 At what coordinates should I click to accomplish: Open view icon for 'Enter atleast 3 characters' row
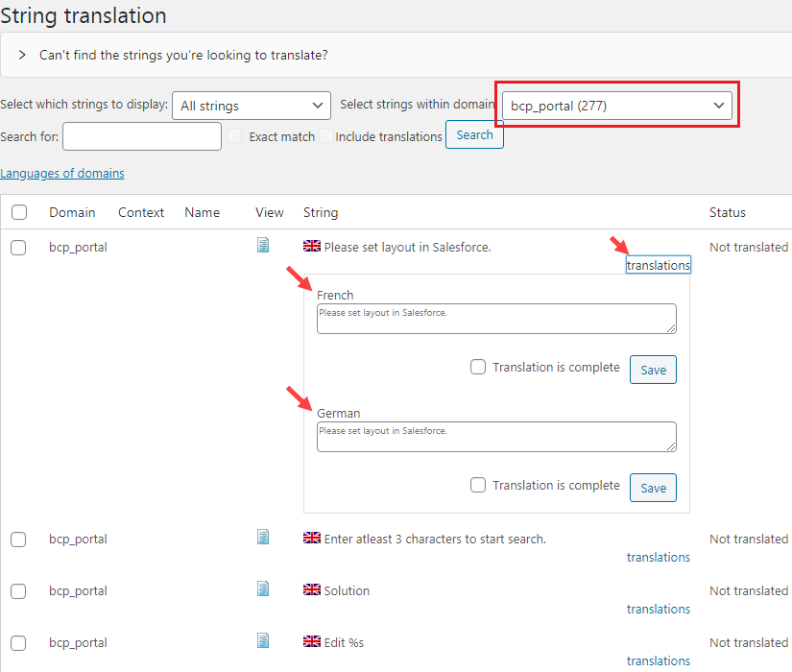[x=263, y=538]
